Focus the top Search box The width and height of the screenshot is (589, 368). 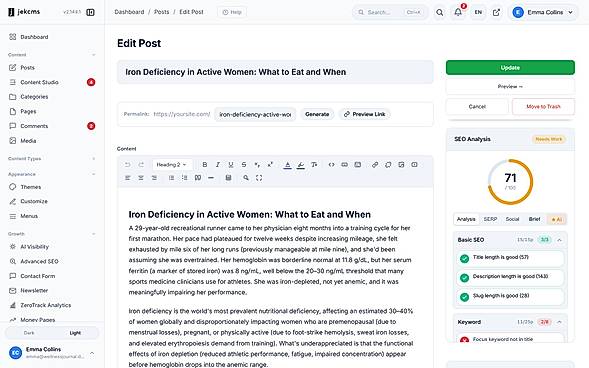(x=390, y=12)
